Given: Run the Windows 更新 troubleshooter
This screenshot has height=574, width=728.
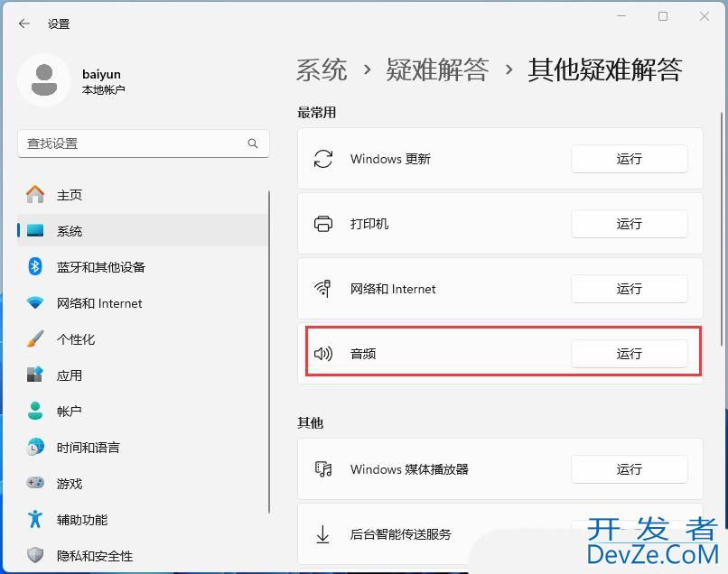Looking at the screenshot, I should [x=630, y=159].
